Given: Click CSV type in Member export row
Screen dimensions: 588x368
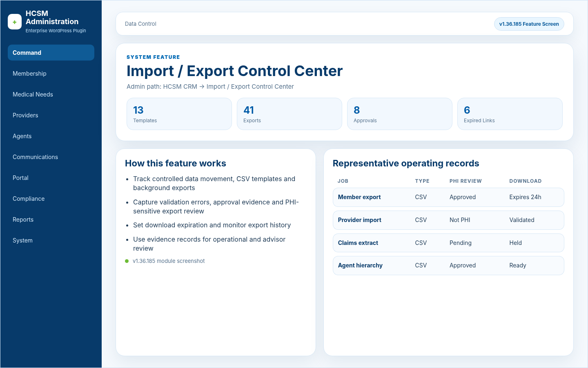Looking at the screenshot, I should 421,197.
